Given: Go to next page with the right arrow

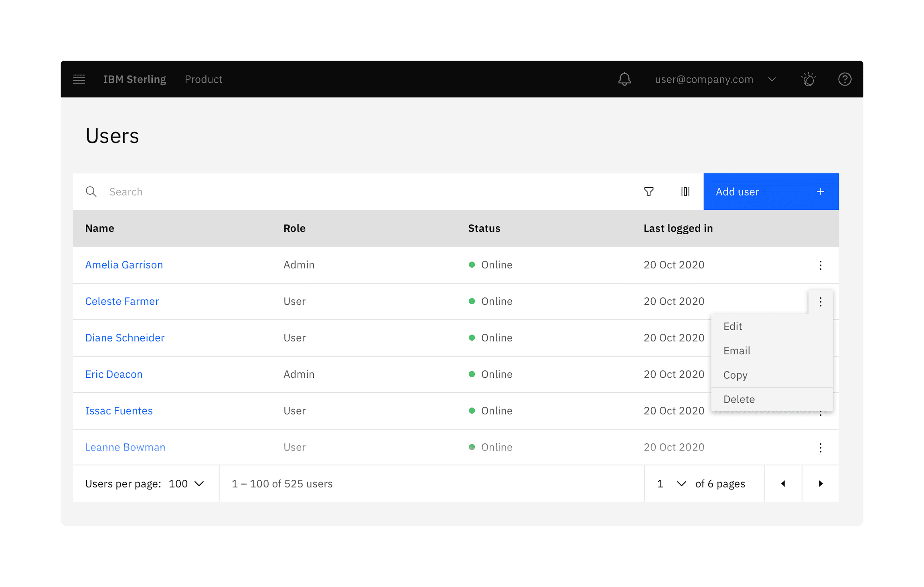Looking at the screenshot, I should (821, 483).
